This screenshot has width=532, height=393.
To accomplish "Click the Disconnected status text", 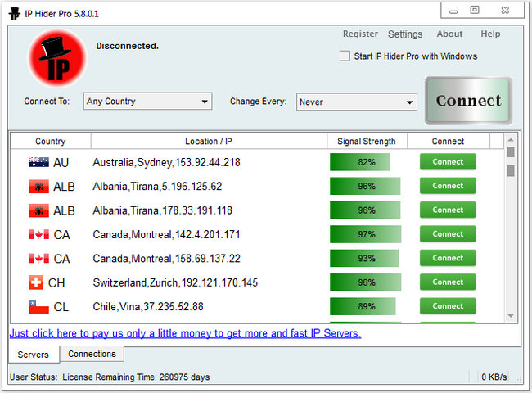I will tap(127, 46).
